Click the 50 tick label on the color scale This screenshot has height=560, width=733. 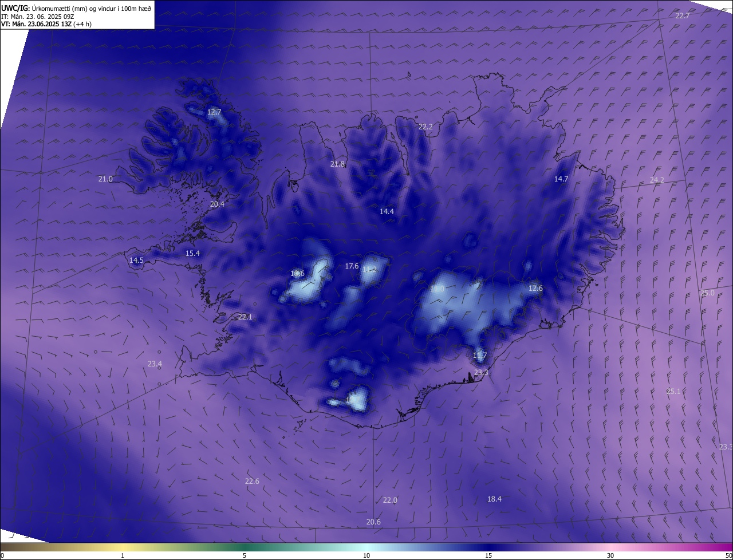pos(728,555)
